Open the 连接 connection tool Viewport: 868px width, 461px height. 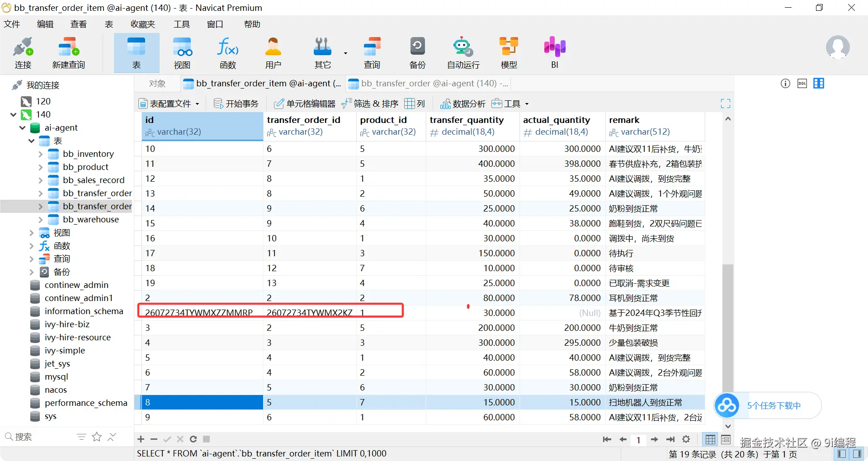(x=23, y=53)
